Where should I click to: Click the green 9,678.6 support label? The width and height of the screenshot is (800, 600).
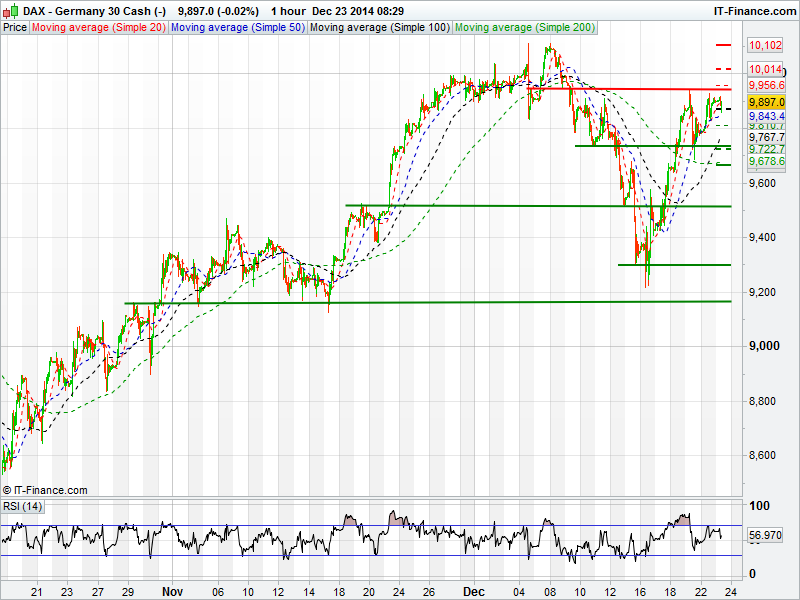coord(767,161)
